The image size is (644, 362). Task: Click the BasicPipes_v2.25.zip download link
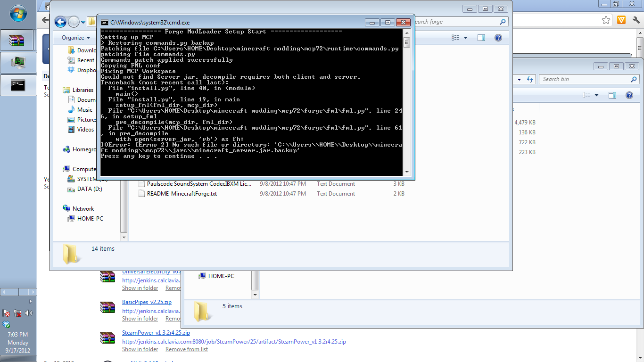point(147,302)
